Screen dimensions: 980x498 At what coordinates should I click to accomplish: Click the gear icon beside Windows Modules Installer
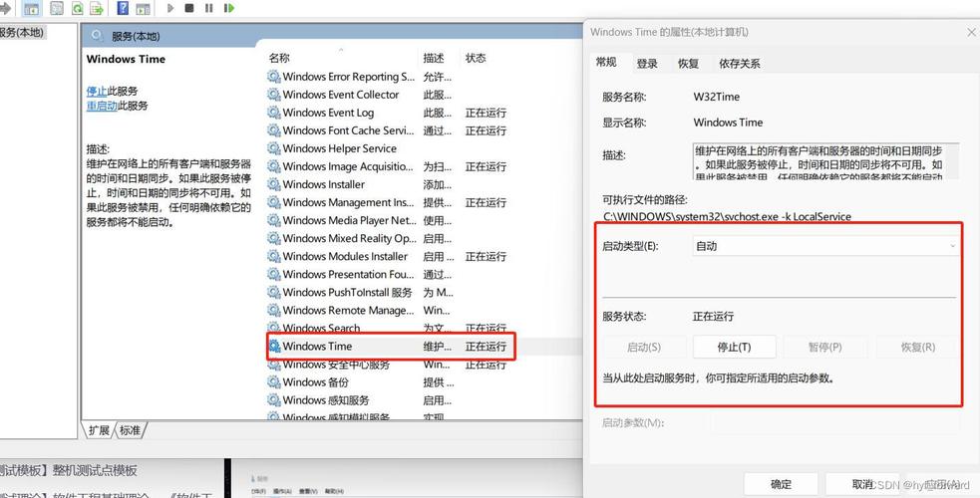coord(274,257)
